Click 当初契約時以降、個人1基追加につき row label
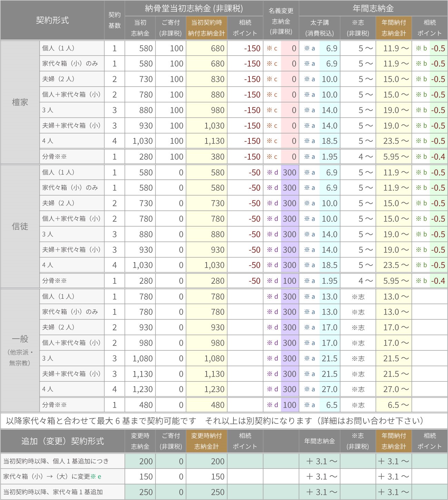Screen dimensions: 448x500 click(62, 461)
